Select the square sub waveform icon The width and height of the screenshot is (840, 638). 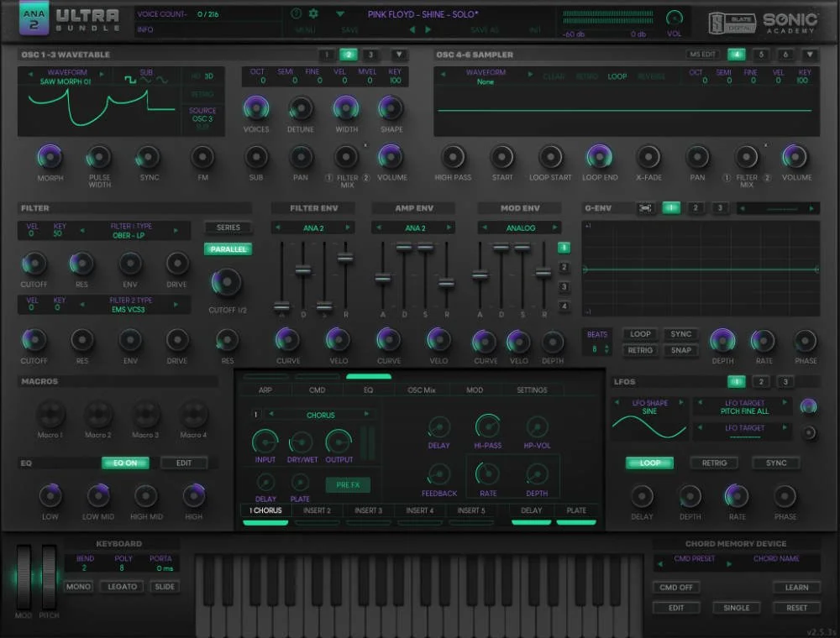(130, 80)
